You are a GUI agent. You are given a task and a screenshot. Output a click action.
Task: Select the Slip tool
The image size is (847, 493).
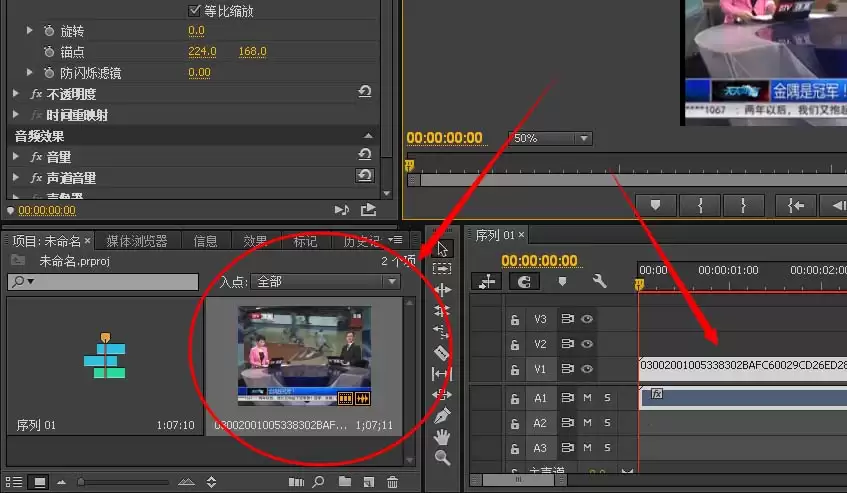(x=442, y=374)
